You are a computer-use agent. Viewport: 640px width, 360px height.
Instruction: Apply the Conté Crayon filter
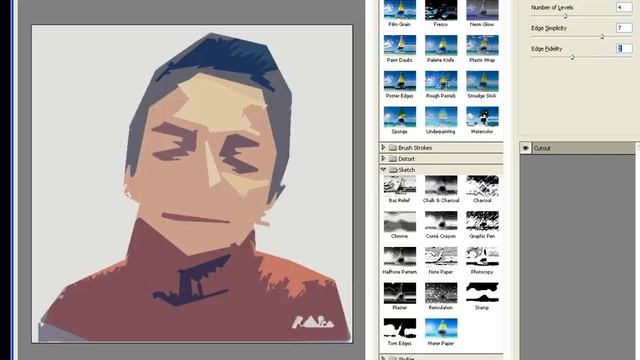(441, 221)
